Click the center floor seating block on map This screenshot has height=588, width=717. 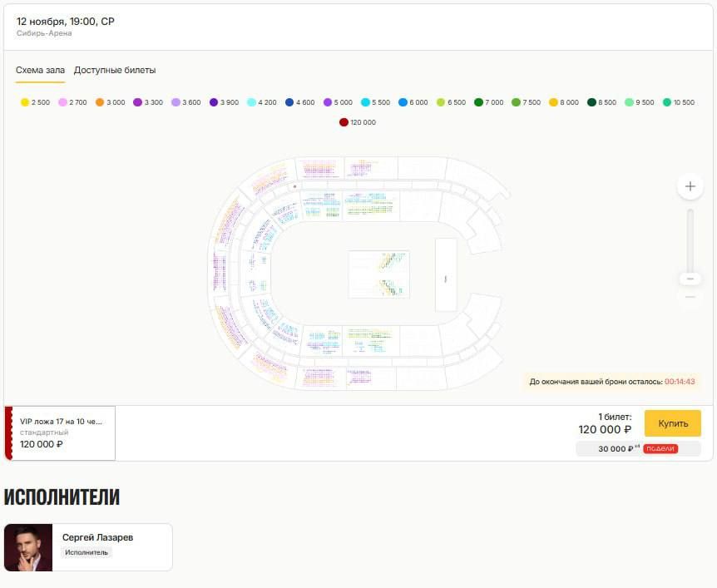379,274
